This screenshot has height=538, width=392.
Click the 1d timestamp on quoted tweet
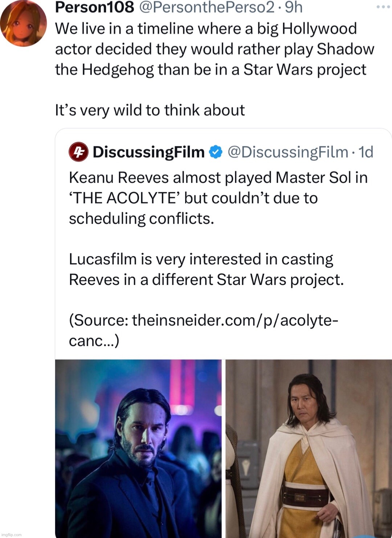coord(366,152)
